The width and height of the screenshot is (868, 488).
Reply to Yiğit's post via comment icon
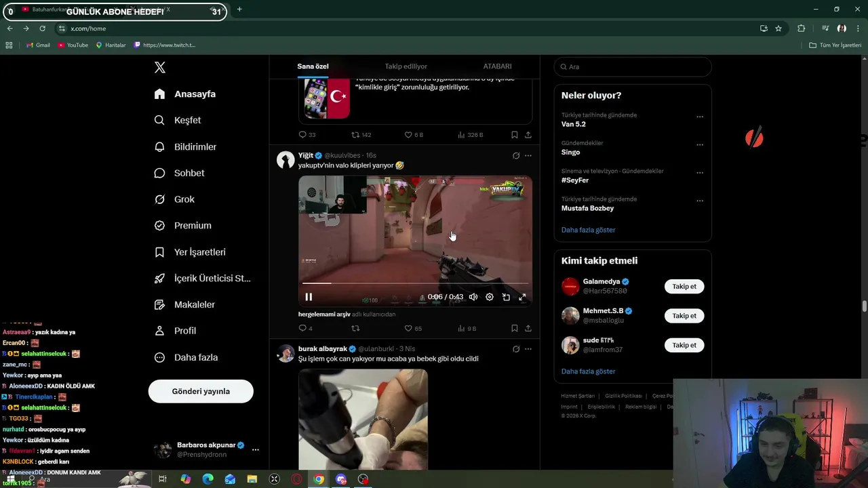pyautogui.click(x=302, y=328)
